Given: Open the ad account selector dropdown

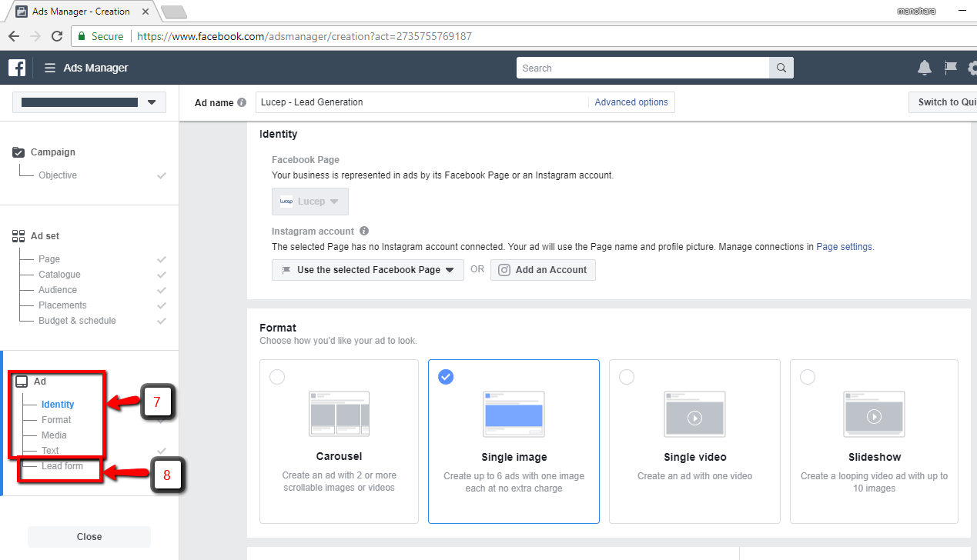Looking at the screenshot, I should (89, 102).
